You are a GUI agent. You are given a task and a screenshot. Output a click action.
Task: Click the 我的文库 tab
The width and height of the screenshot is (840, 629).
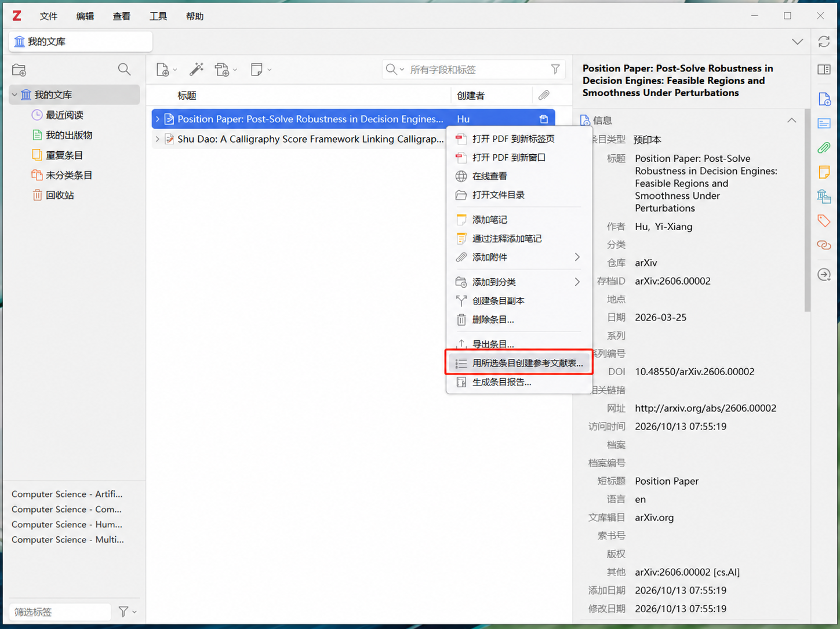click(81, 42)
